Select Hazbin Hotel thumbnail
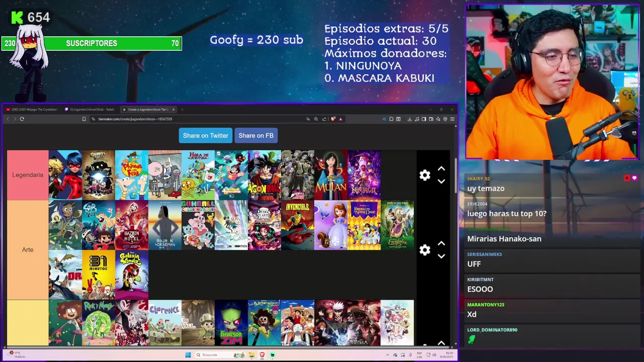The width and height of the screenshot is (644, 362). (132, 225)
